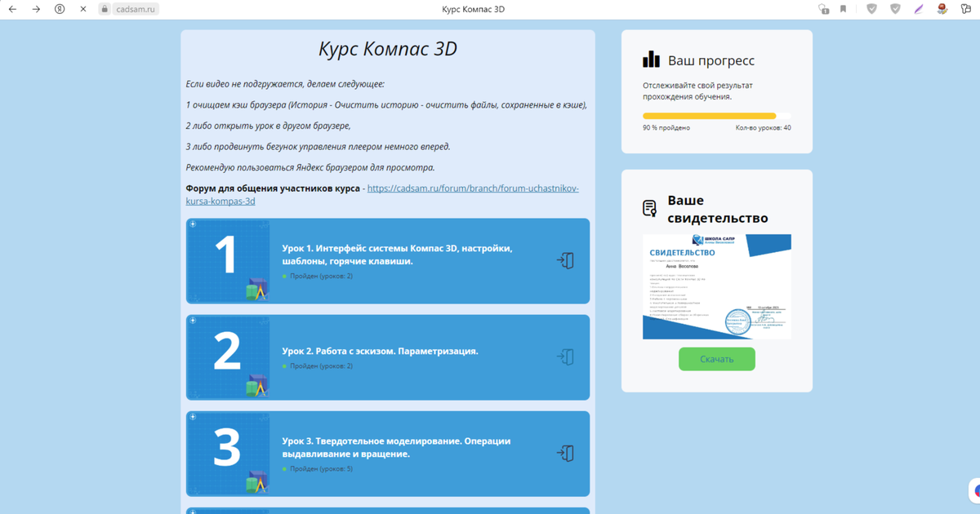Image resolution: width=980 pixels, height=514 pixels.
Task: Click the padlock site security icon
Action: click(x=105, y=9)
